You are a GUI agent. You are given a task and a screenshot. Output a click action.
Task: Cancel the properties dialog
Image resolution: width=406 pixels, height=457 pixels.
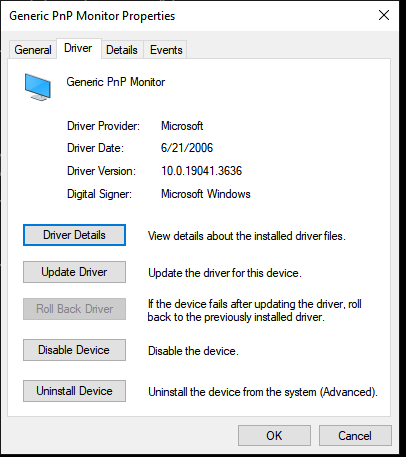pyautogui.click(x=355, y=435)
